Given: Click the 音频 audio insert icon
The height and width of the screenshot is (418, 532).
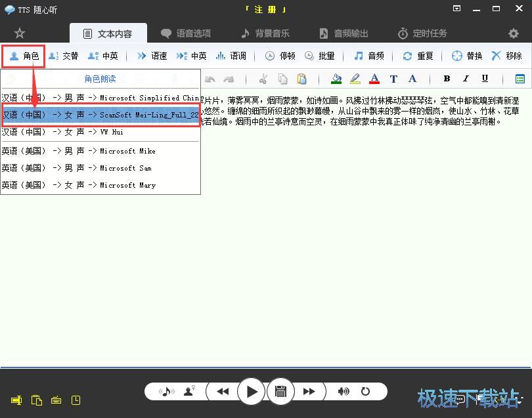Looking at the screenshot, I should tap(370, 56).
